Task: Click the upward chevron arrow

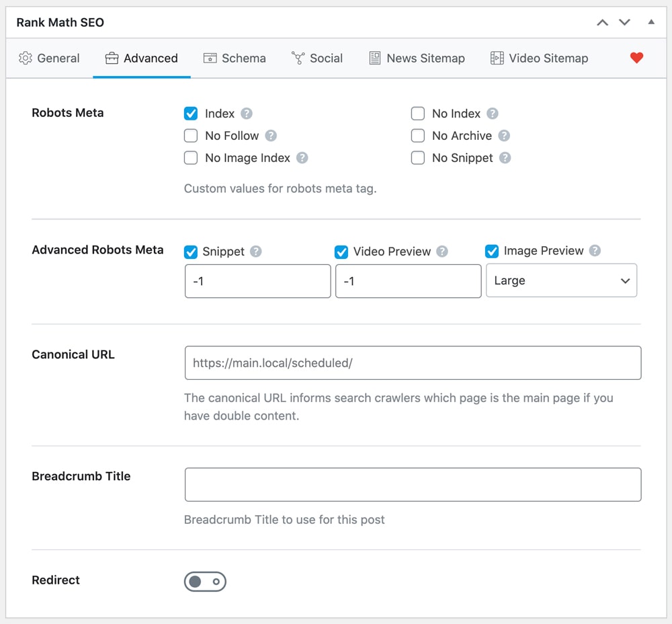Action: pos(602,22)
